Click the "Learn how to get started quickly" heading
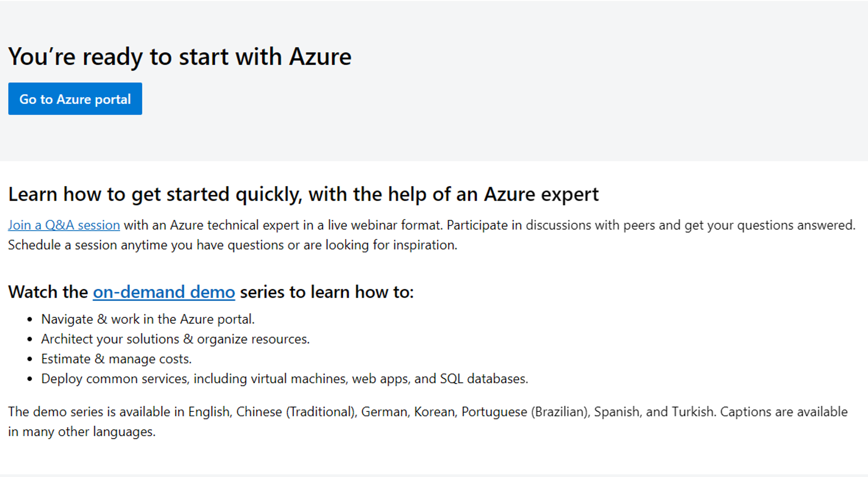Screen dimensions: 868x477 point(303,194)
